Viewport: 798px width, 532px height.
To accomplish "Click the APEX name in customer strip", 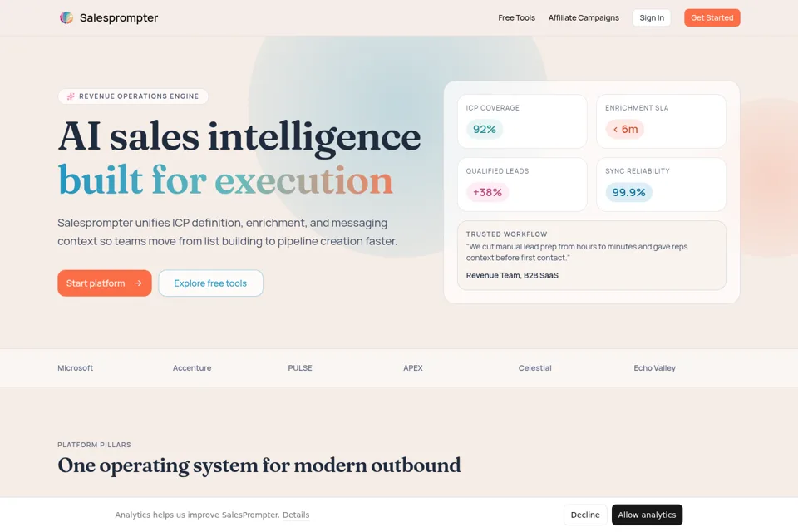I will 413,368.
